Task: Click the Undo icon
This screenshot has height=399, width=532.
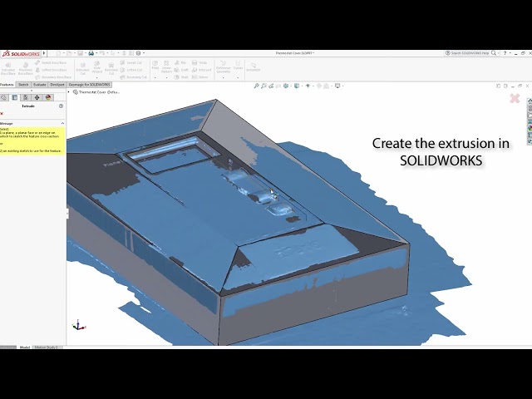Action: click(x=101, y=53)
